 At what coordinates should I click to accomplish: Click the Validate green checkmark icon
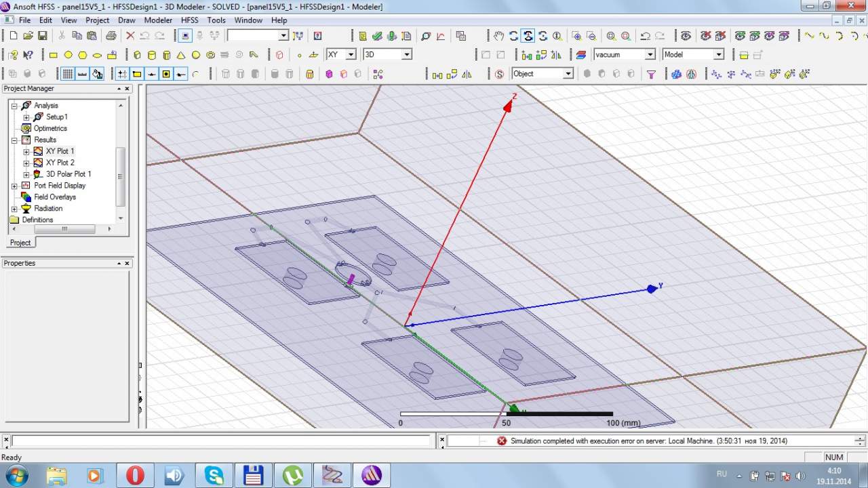tap(377, 36)
